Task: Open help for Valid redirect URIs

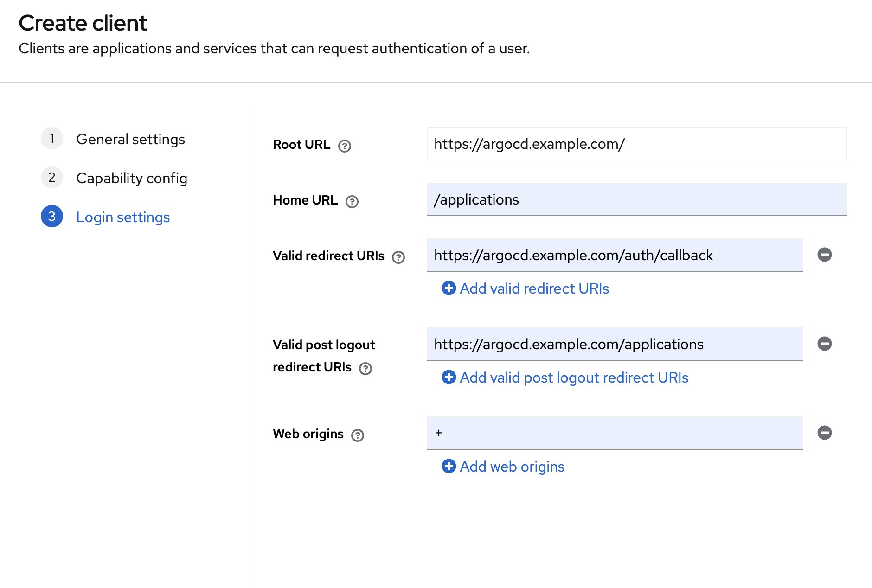Action: pyautogui.click(x=398, y=257)
